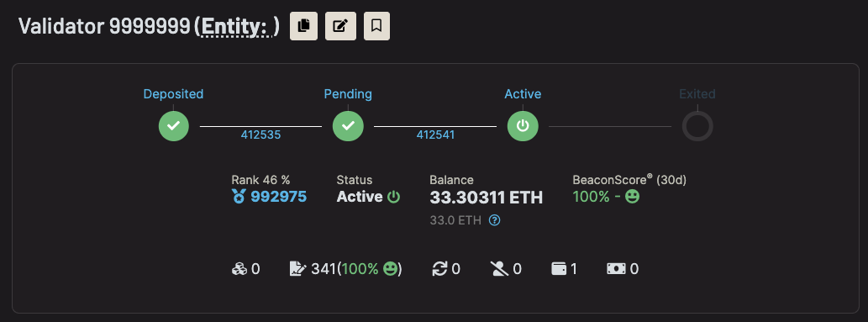Click the Active stage label
The height and width of the screenshot is (322, 868).
pyautogui.click(x=523, y=94)
